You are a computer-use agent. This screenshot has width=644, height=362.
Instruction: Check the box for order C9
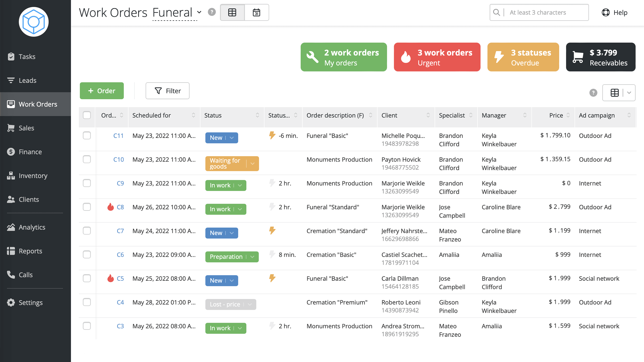[87, 183]
